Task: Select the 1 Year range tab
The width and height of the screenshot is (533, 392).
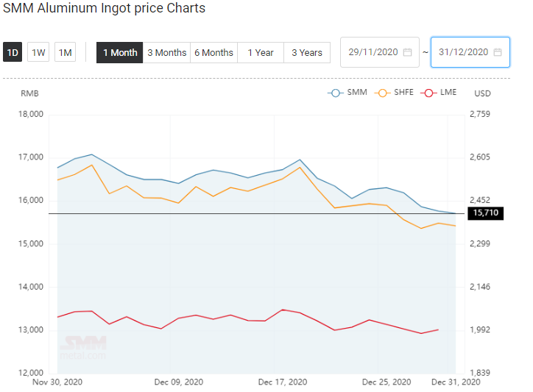Action: pos(261,53)
